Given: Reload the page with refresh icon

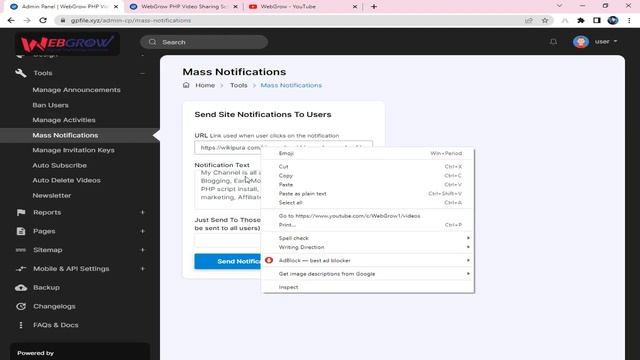Looking at the screenshot, I should tap(43, 20).
